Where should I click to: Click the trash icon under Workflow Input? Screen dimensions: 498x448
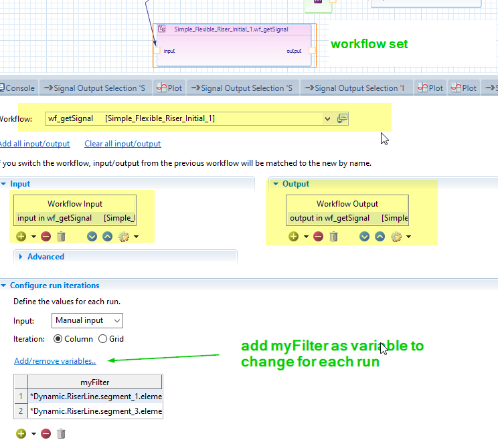point(61,236)
